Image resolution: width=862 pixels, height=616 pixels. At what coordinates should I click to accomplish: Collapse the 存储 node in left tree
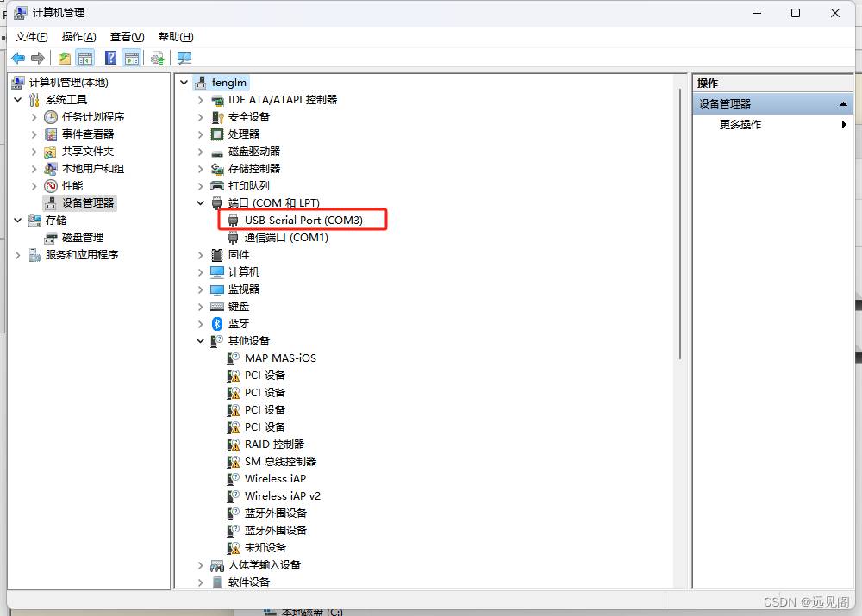[x=18, y=221]
